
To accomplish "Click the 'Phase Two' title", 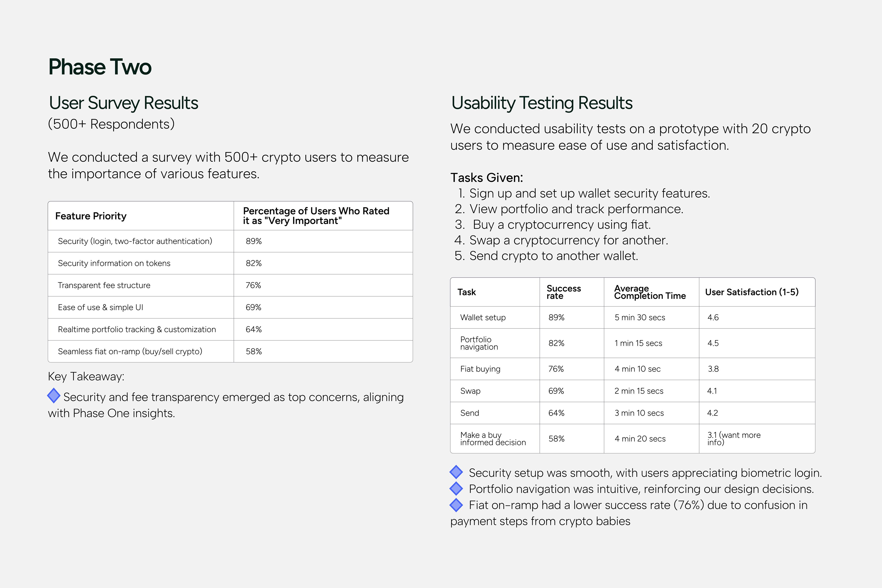I will tap(100, 67).
